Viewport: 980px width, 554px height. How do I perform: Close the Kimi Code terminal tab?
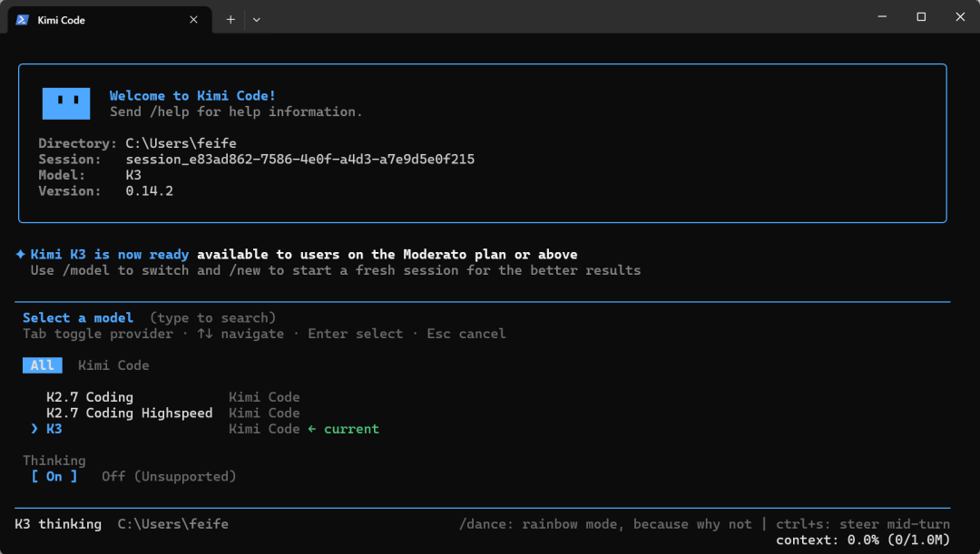pyautogui.click(x=194, y=20)
